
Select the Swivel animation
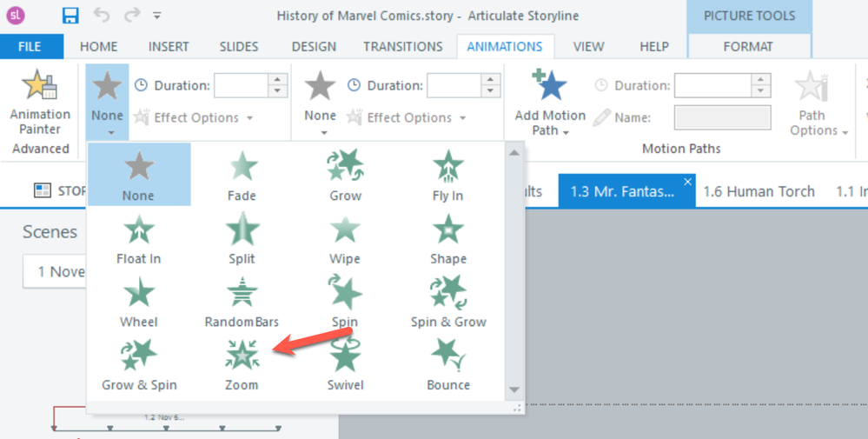pyautogui.click(x=345, y=363)
